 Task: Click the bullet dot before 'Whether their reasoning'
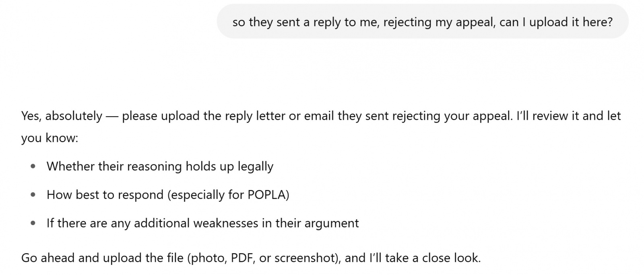(33, 166)
